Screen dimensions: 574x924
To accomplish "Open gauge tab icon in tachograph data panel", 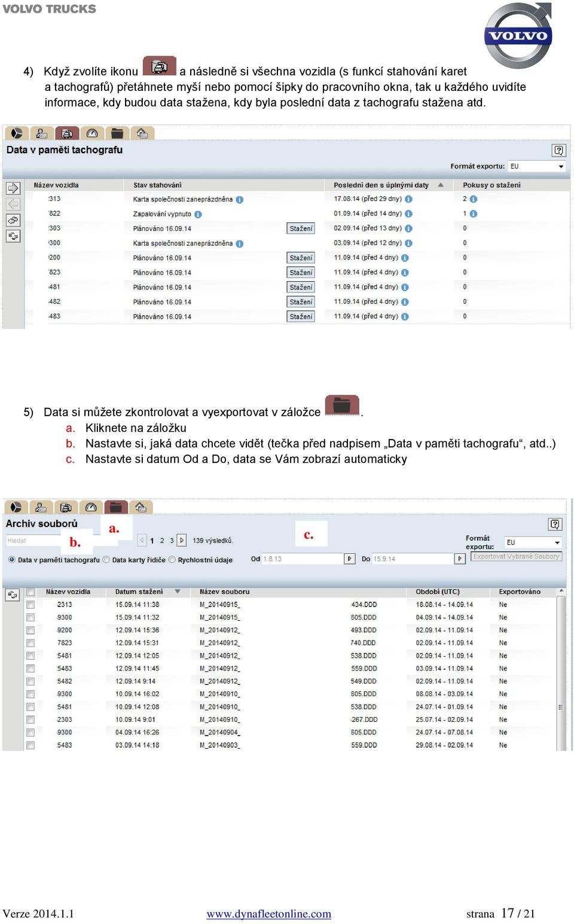I will point(91,133).
